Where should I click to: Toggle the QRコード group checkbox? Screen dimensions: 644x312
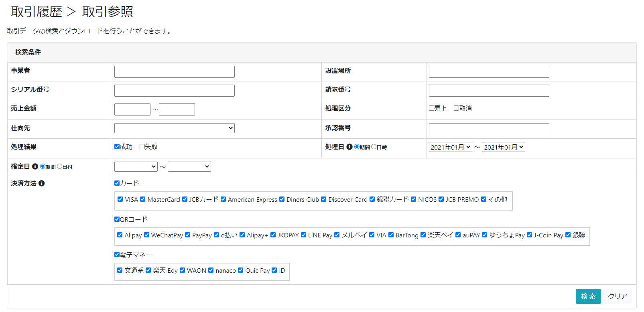point(117,219)
